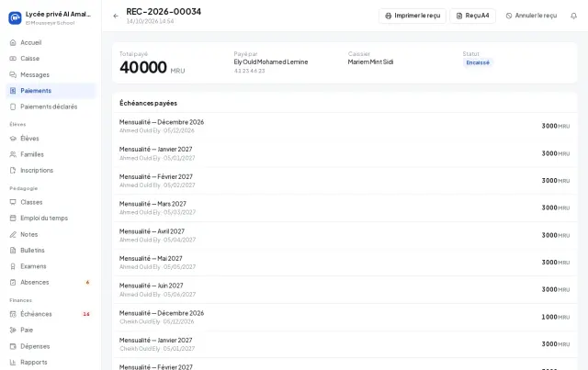
Task: Open Accueil in the sidebar
Action: (51, 43)
